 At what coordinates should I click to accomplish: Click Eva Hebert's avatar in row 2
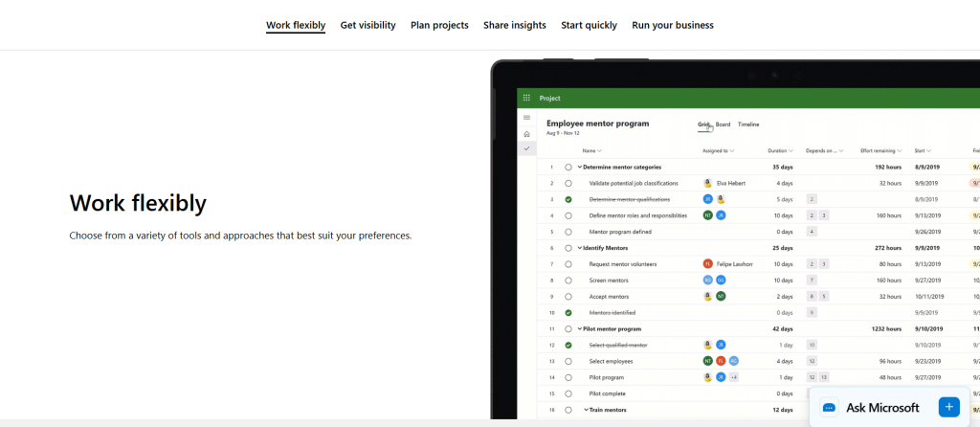[707, 183]
